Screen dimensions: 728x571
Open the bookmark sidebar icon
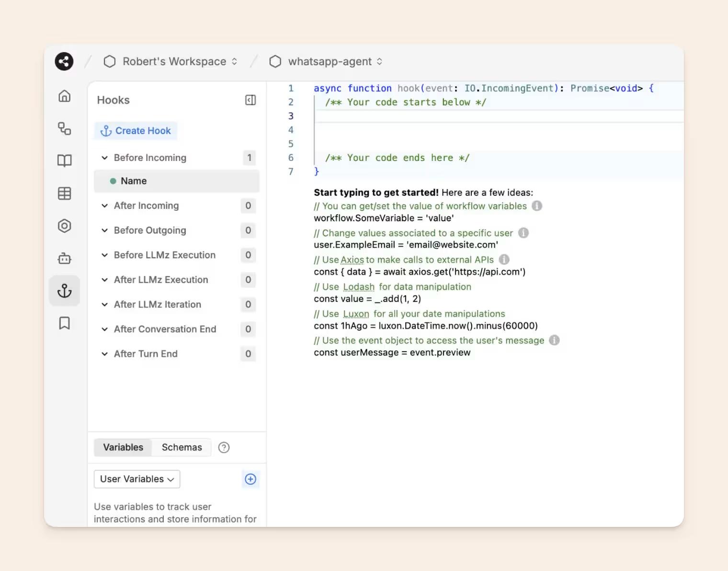[x=65, y=323]
